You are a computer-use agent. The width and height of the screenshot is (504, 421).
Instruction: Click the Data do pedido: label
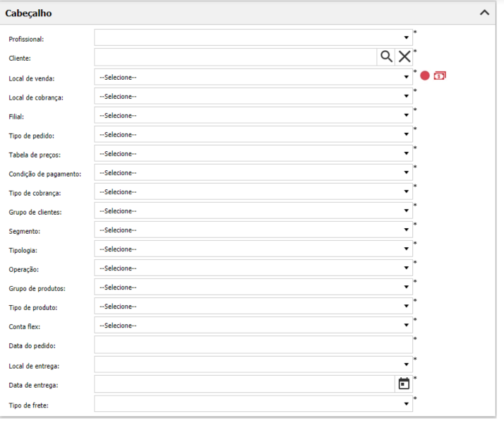(x=32, y=346)
